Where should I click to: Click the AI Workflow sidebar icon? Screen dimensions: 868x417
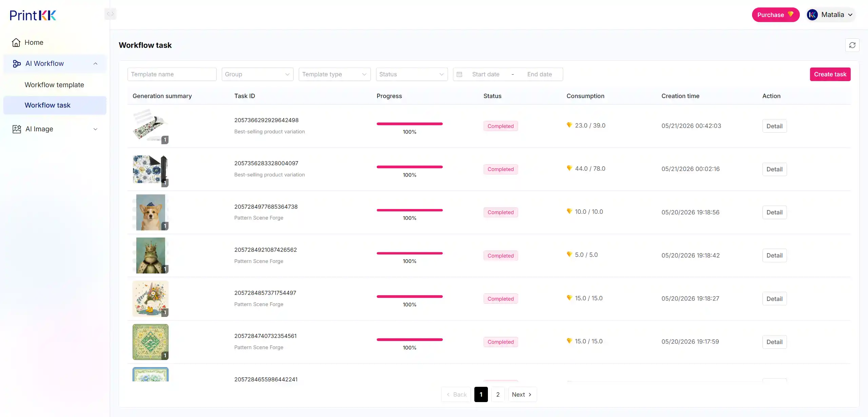(x=17, y=63)
